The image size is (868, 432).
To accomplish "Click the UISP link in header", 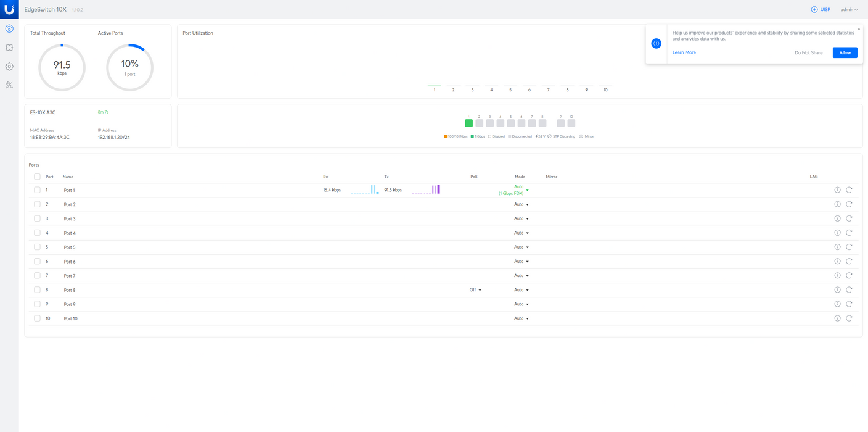I will pos(821,10).
